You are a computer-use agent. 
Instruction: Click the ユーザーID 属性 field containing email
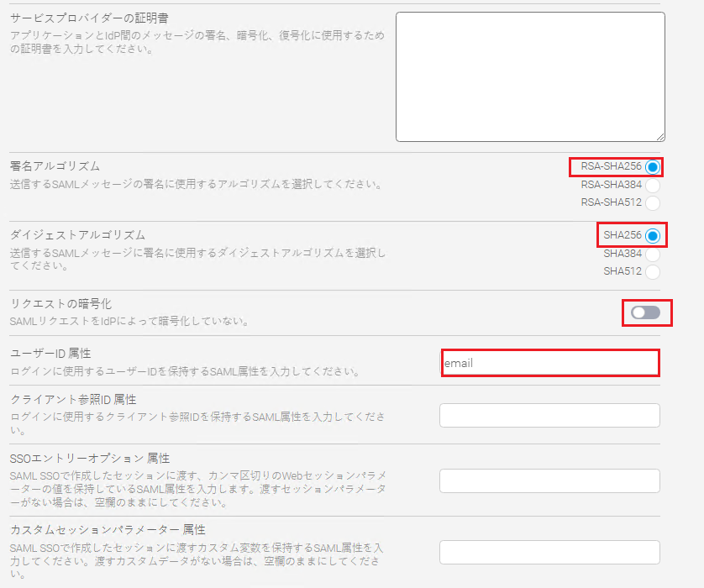click(x=550, y=363)
